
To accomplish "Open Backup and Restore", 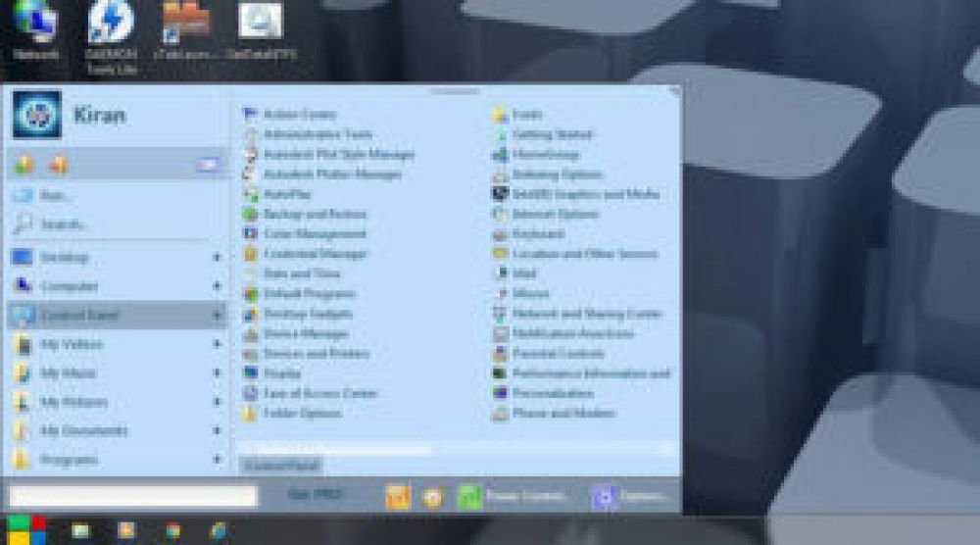I will (x=305, y=215).
